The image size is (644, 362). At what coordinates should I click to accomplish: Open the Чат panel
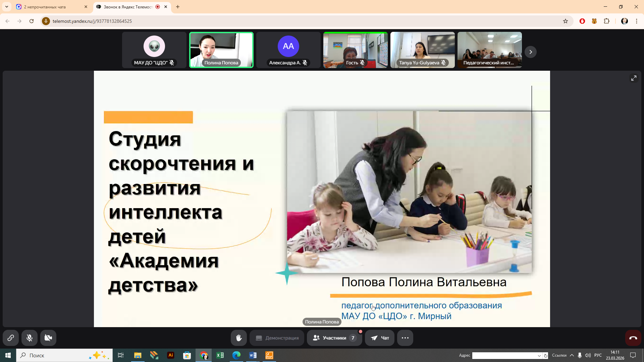380,338
